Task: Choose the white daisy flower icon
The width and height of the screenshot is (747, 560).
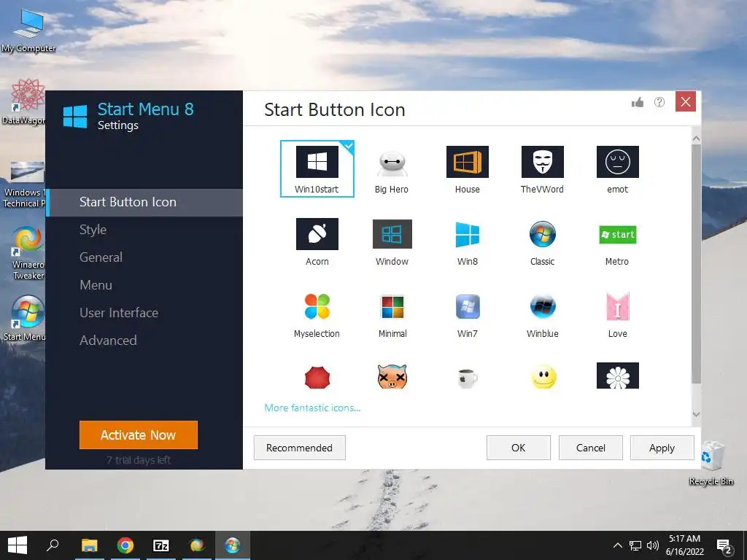Action: [617, 376]
